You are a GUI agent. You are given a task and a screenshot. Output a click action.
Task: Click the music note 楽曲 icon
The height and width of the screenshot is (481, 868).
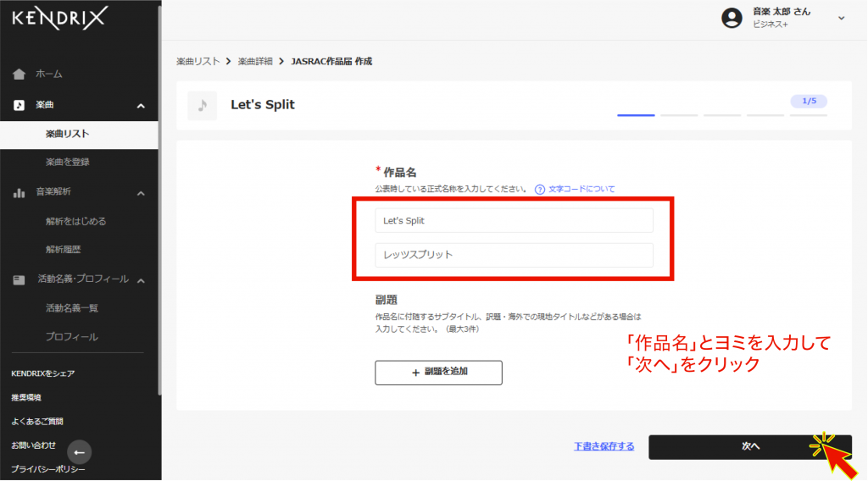19,105
